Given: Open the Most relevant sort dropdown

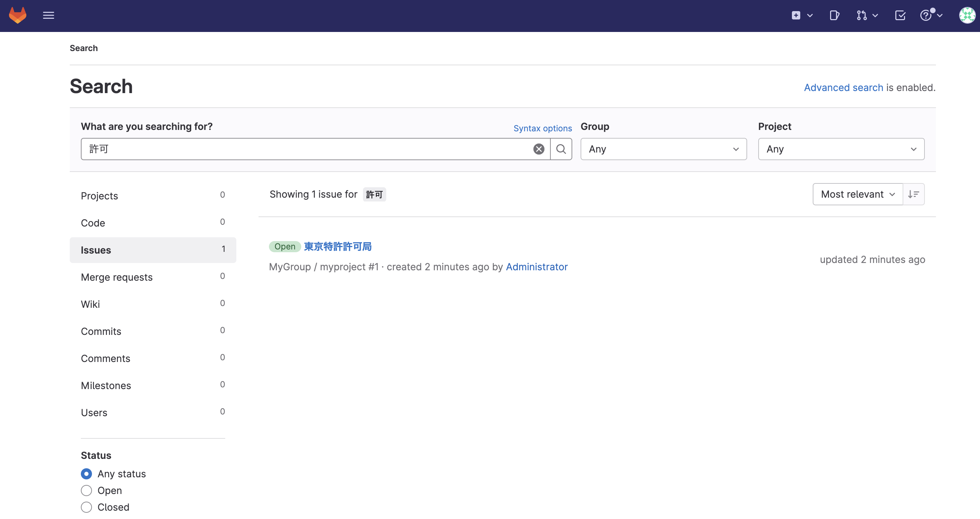Looking at the screenshot, I should point(857,194).
